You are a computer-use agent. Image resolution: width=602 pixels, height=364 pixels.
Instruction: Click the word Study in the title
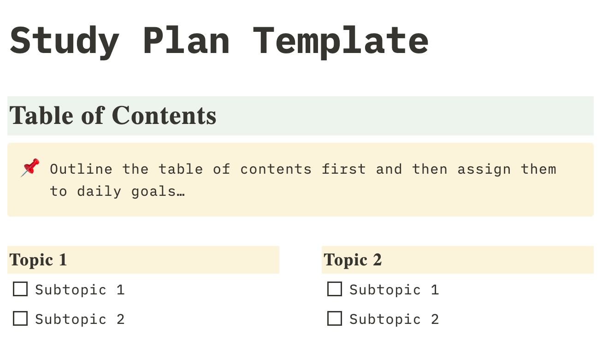(65, 41)
